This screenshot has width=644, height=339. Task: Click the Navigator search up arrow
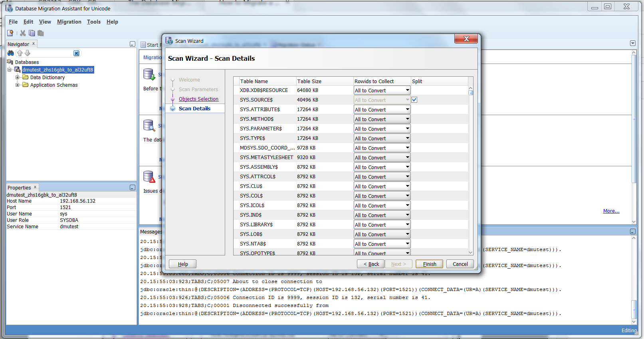pyautogui.click(x=20, y=53)
